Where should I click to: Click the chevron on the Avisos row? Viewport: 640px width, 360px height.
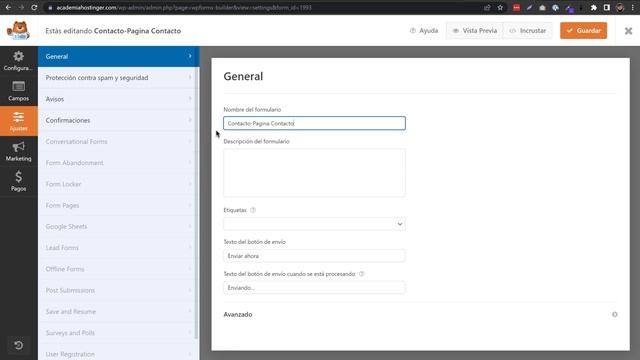pos(190,99)
